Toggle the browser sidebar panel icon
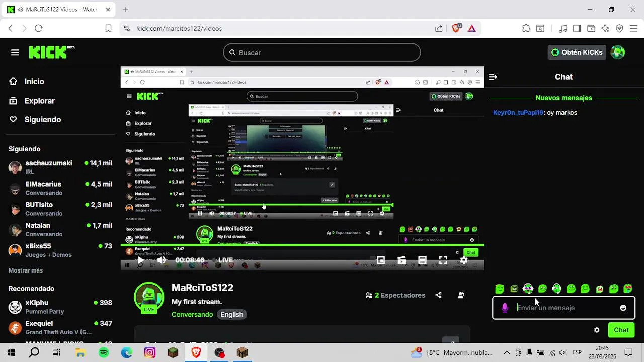The image size is (644, 362). 577,28
